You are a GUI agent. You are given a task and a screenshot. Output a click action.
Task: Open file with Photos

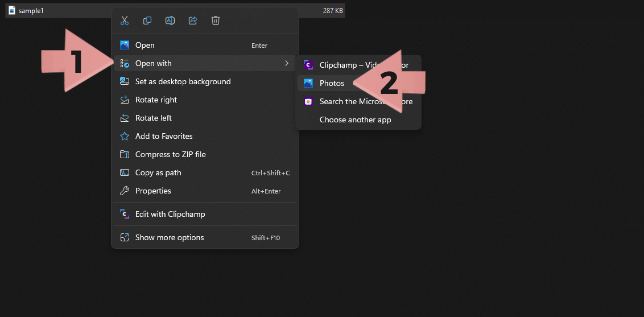[x=358, y=83]
